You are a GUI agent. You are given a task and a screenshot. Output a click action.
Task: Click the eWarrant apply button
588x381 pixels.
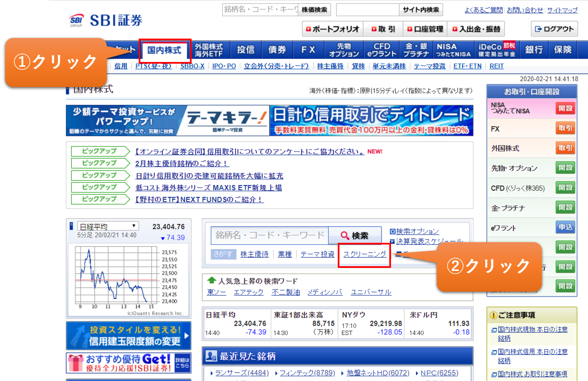pos(565,228)
